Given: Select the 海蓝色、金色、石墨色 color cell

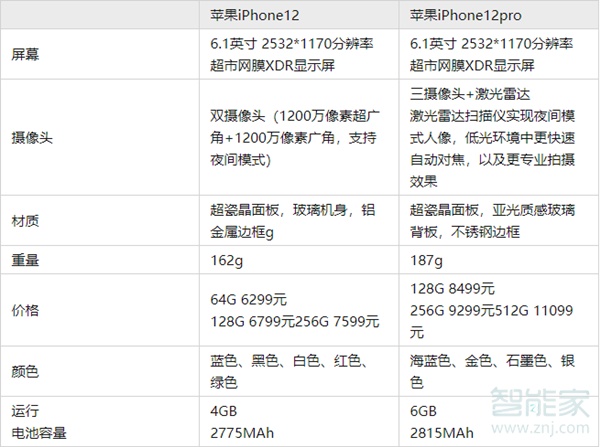Looking at the screenshot, I should click(499, 371).
